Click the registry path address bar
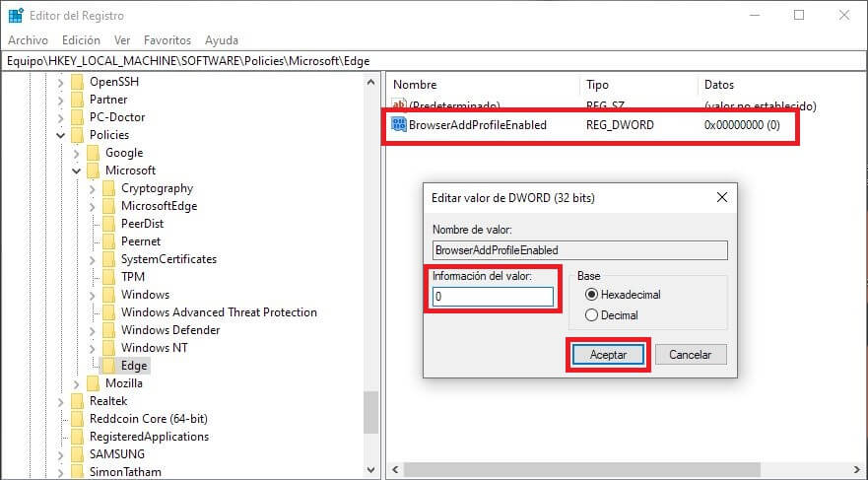 [434, 61]
